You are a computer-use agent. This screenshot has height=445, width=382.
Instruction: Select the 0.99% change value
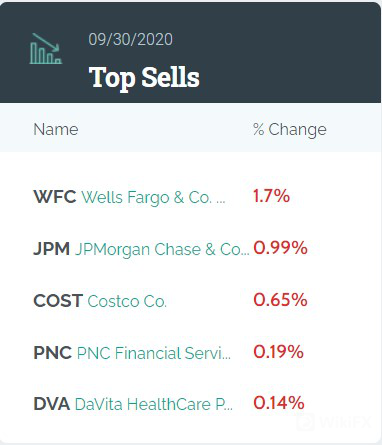tap(280, 248)
